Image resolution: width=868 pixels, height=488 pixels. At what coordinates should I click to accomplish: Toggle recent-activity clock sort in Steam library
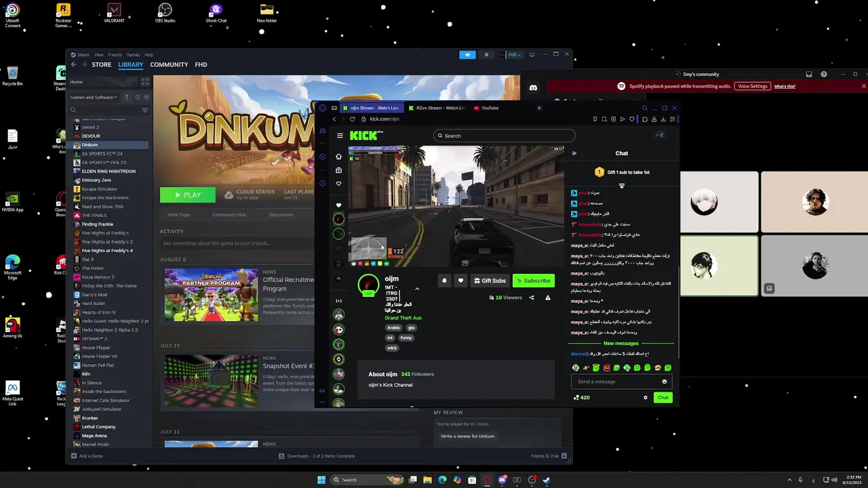(136, 97)
